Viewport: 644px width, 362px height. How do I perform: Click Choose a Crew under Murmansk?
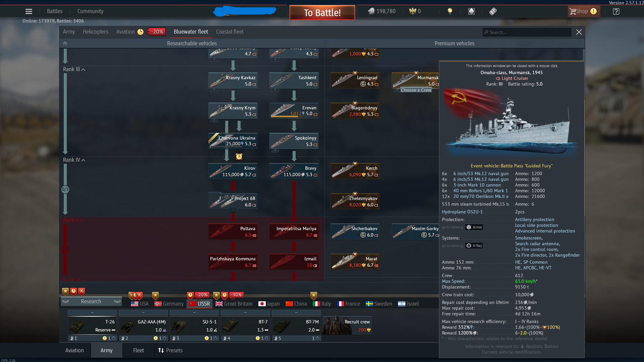point(416,90)
